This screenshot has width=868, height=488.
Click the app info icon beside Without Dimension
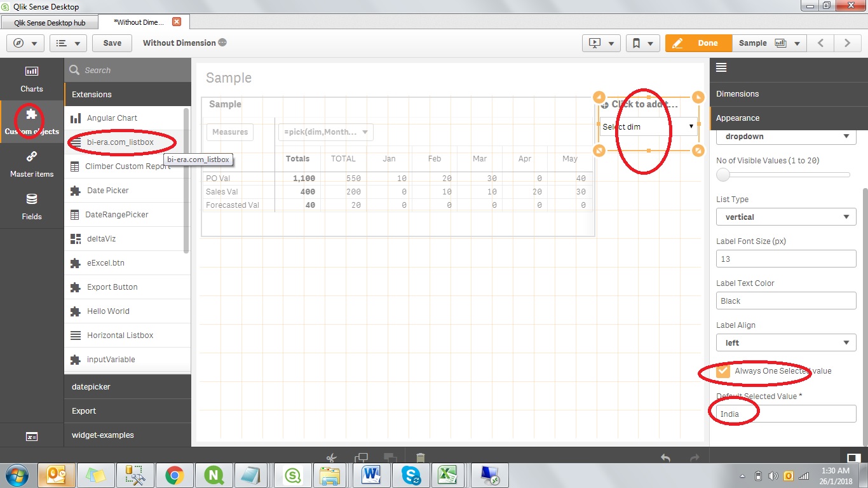[222, 43]
